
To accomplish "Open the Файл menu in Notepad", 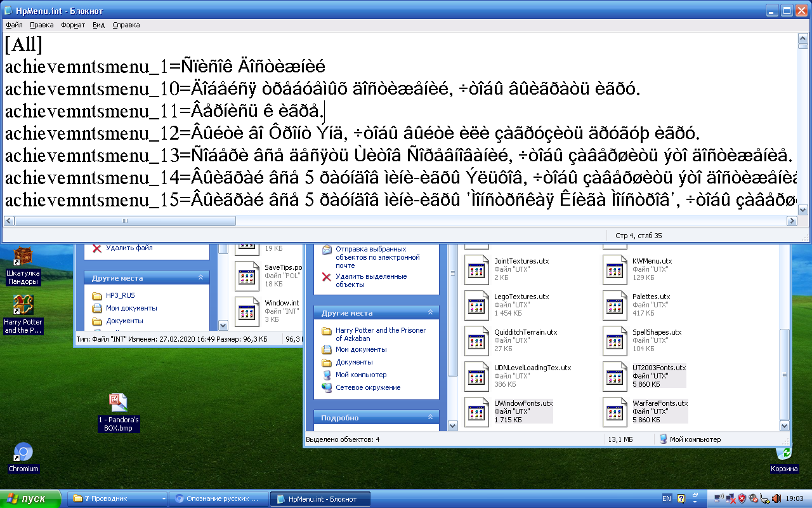I will pos(14,25).
